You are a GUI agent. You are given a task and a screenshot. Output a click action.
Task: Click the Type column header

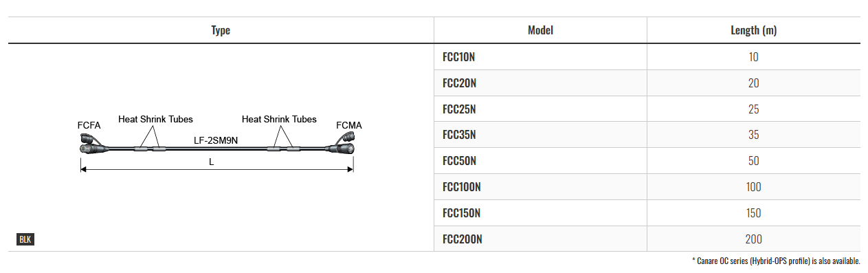coord(221,30)
